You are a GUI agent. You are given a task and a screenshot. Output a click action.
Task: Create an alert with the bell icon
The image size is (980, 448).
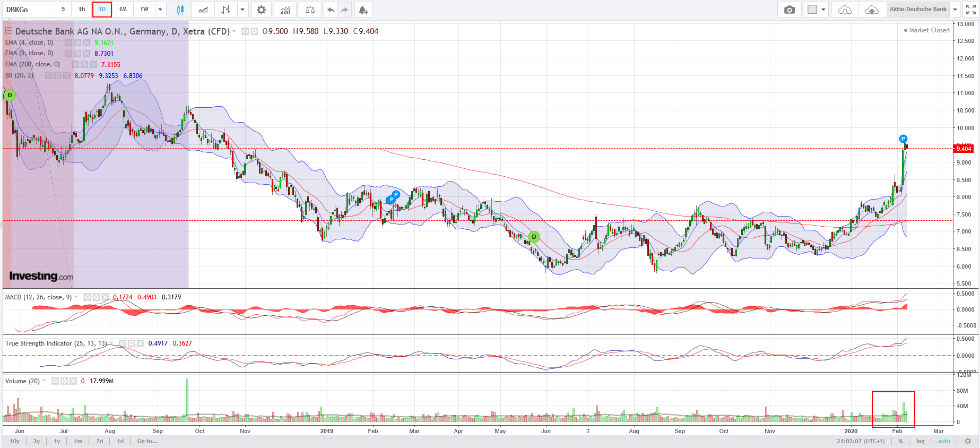point(363,10)
